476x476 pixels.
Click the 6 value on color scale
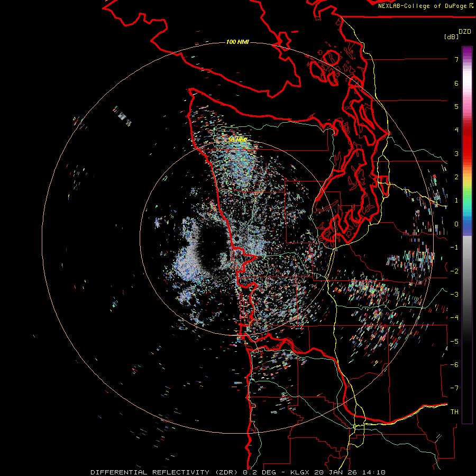[x=456, y=83]
